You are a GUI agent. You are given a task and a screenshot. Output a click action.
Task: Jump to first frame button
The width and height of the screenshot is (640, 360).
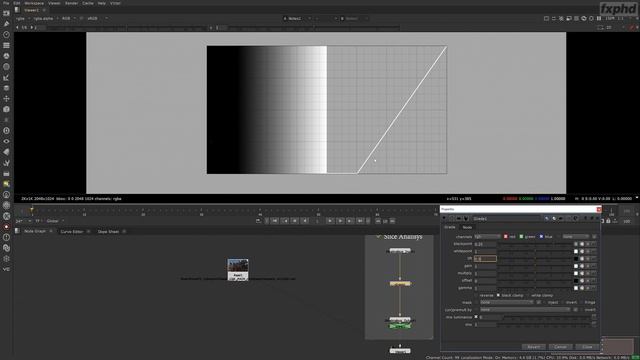click(275, 221)
